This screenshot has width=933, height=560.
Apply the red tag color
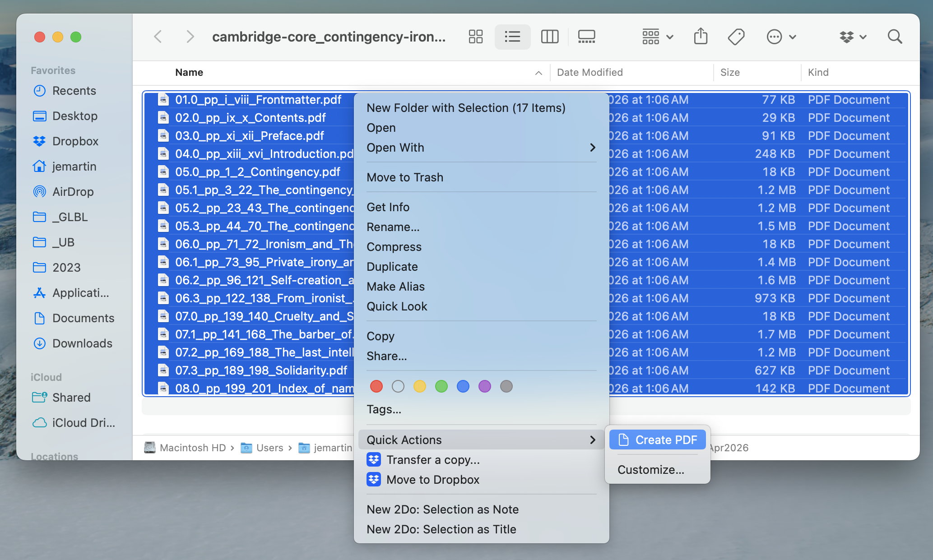point(376,386)
